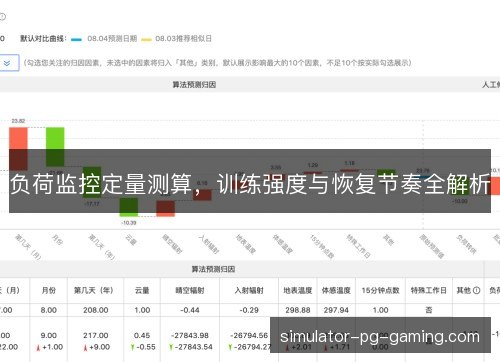This screenshot has width=500, height=362.
Task: Click the 月份 x-axis label
Action: 58,240
